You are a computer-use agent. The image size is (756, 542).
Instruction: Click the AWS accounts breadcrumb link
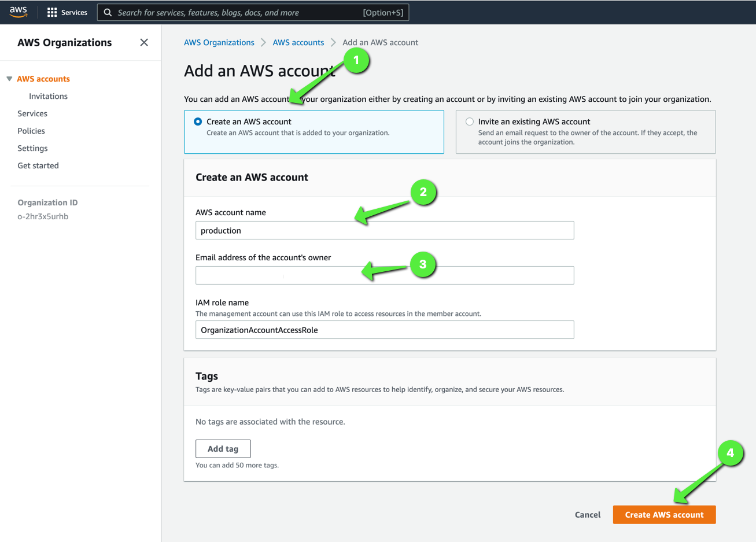tap(298, 42)
